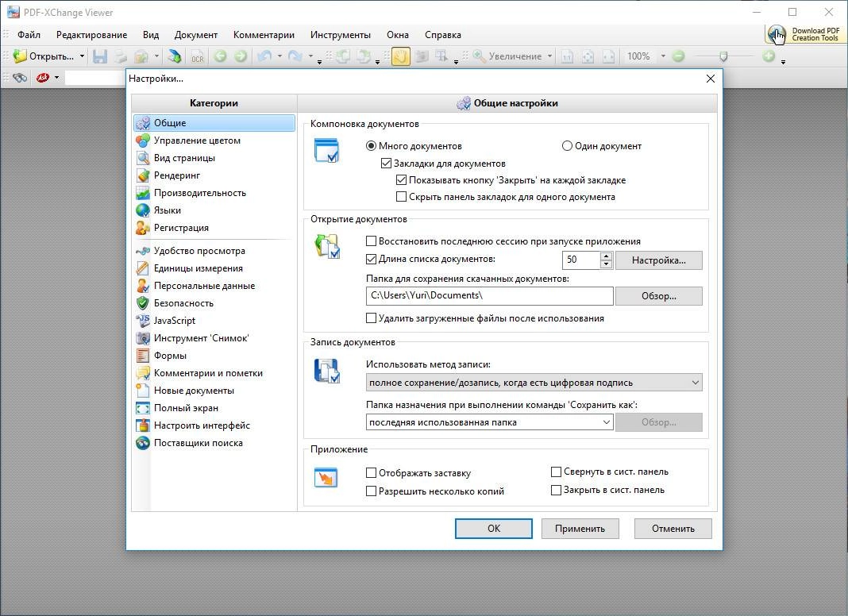Open the 'Рендеринг' category

(214, 175)
